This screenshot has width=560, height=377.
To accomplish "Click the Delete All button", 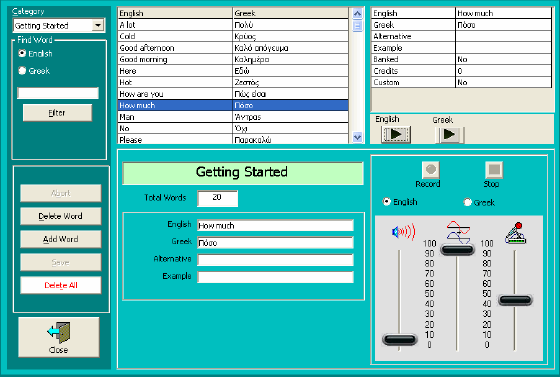I will click(x=61, y=285).
